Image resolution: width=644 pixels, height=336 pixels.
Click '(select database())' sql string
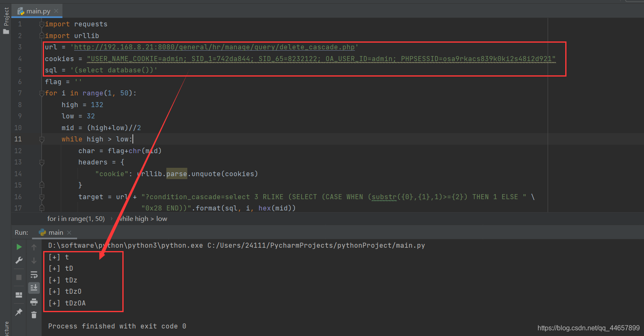[x=114, y=70]
